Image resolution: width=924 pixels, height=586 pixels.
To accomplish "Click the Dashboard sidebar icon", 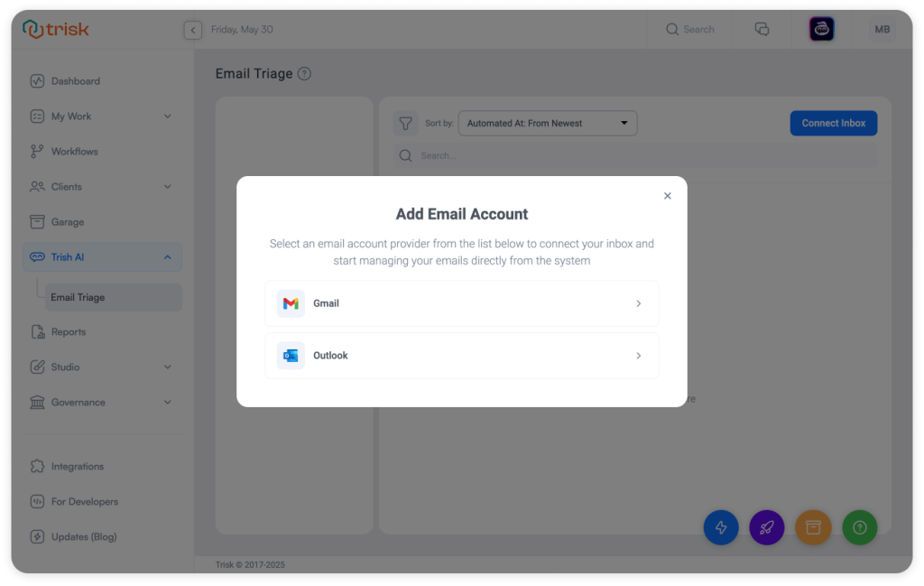I will pyautogui.click(x=37, y=81).
